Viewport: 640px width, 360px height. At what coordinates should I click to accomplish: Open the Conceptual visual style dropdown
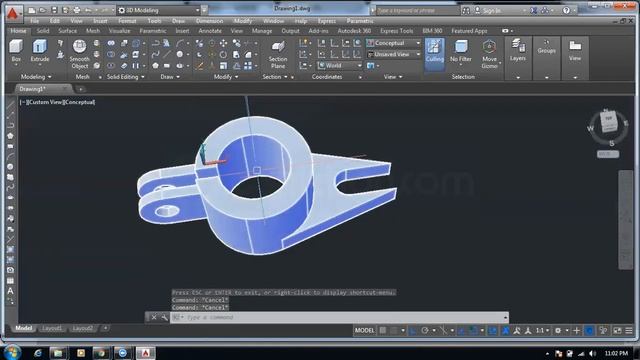(393, 43)
